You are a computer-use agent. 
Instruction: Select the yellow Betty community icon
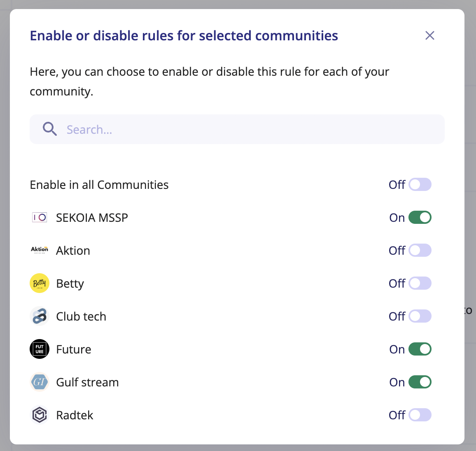pos(39,283)
